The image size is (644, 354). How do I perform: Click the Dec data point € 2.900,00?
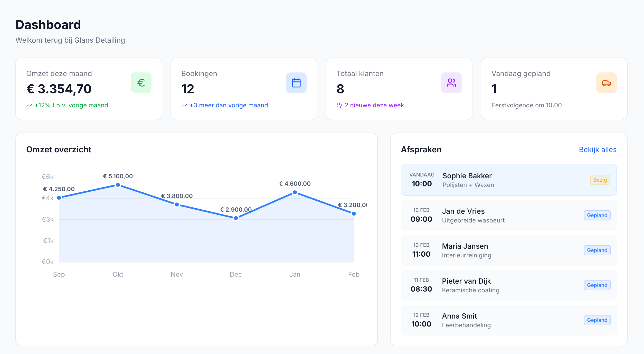(236, 218)
